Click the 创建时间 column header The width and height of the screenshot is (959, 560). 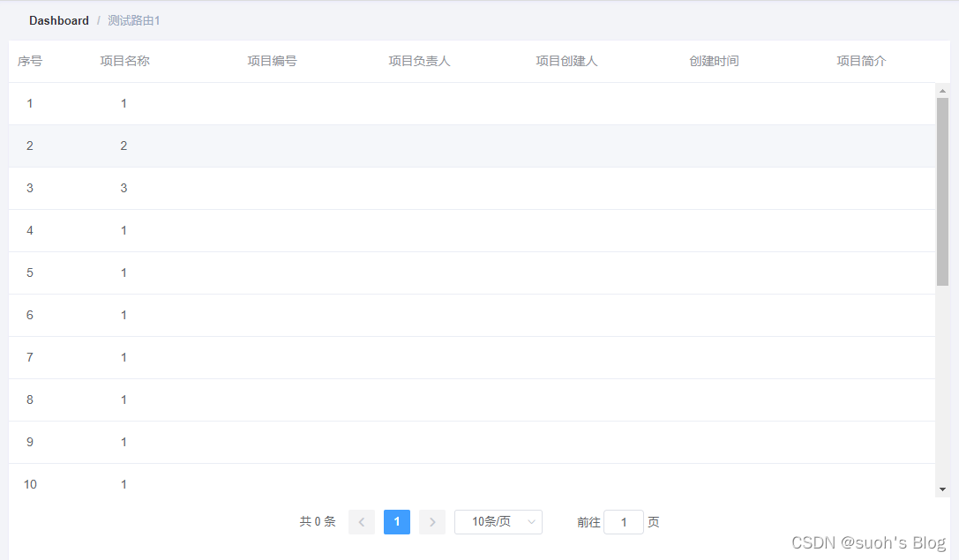click(x=714, y=61)
